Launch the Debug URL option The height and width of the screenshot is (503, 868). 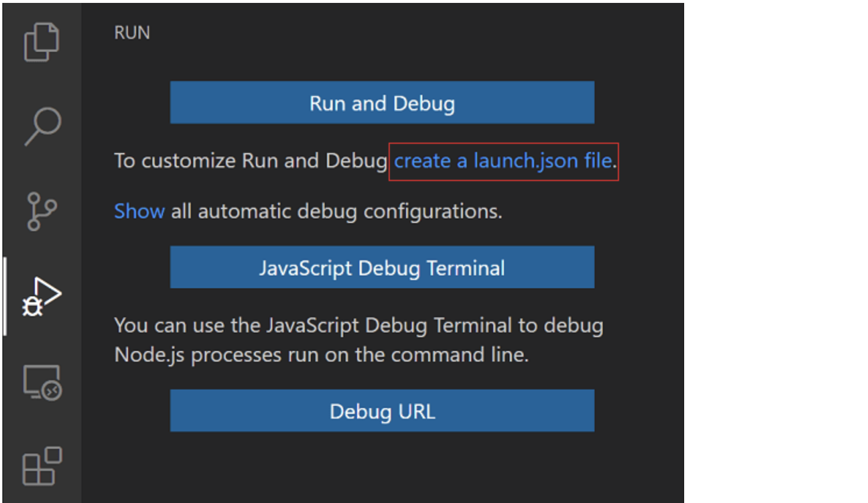coord(382,410)
